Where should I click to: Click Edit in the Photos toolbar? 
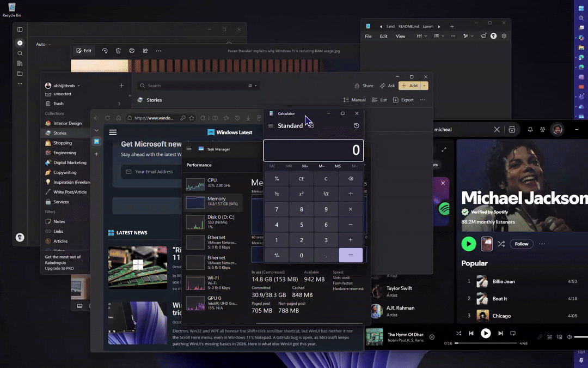[x=84, y=51]
